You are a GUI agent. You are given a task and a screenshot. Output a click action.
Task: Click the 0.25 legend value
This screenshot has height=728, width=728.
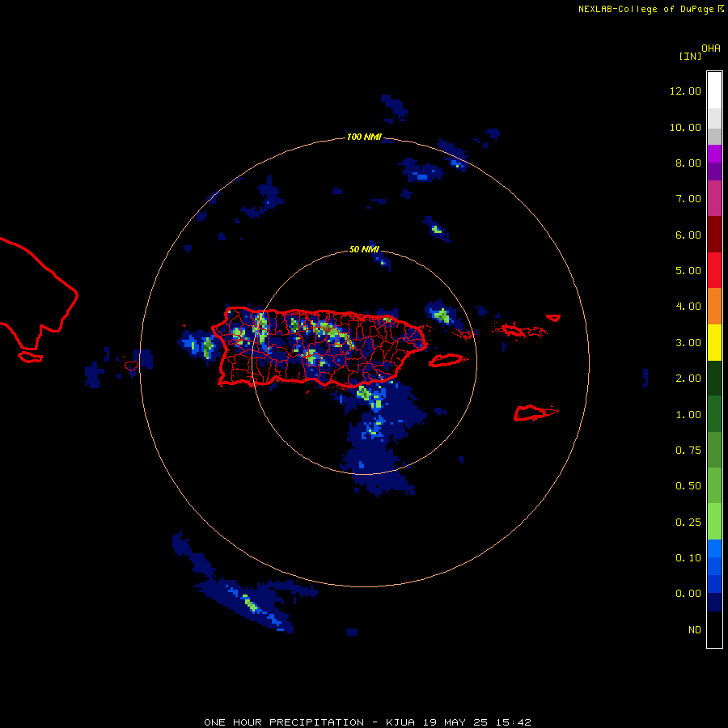(x=688, y=523)
